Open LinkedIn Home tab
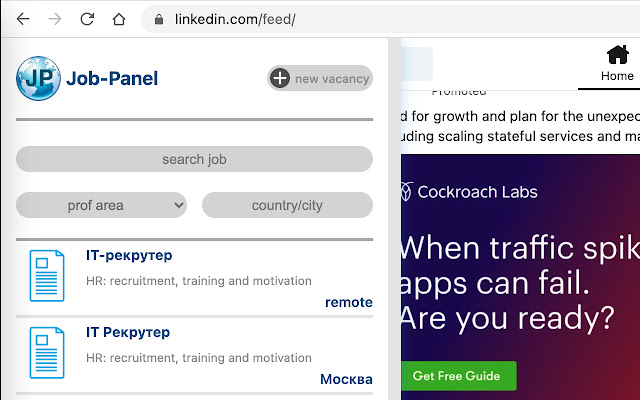640x400 pixels. click(x=616, y=63)
